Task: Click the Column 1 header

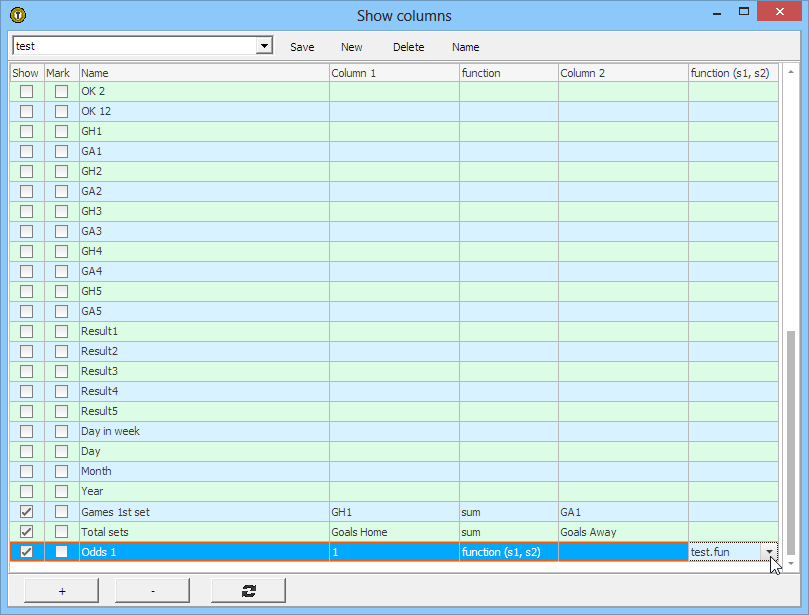Action: [394, 73]
